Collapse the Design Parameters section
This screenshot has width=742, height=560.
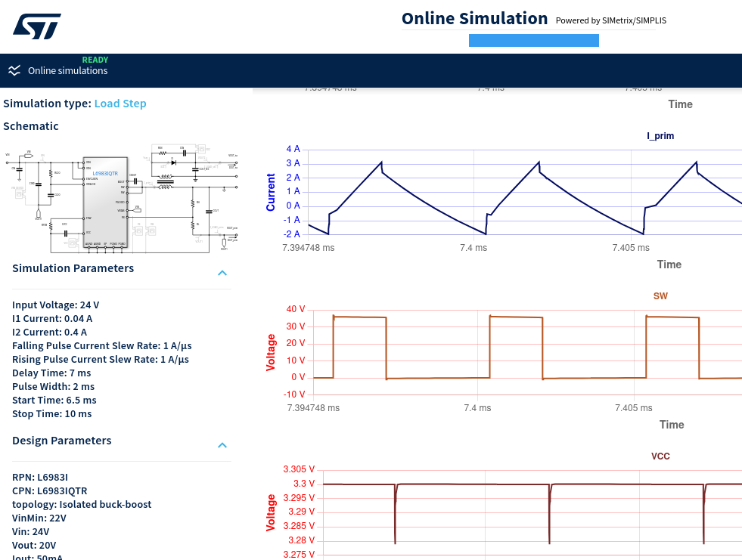[x=222, y=445]
